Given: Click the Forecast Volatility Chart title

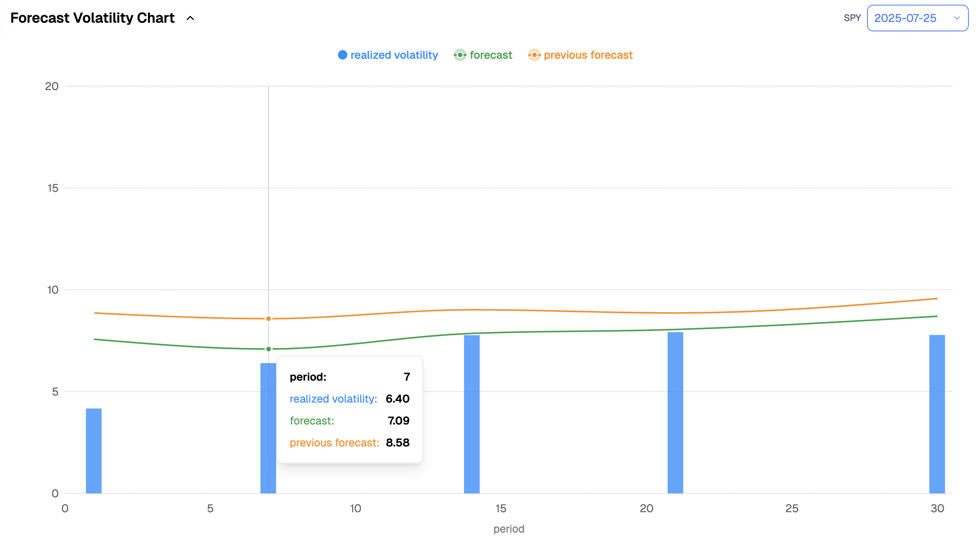Looking at the screenshot, I should pyautogui.click(x=92, y=18).
